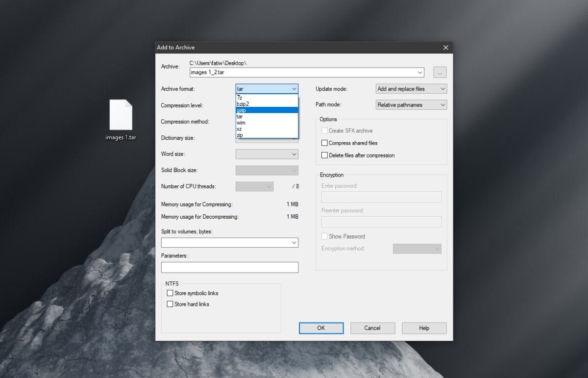Open the Update mode dropdown

click(411, 89)
